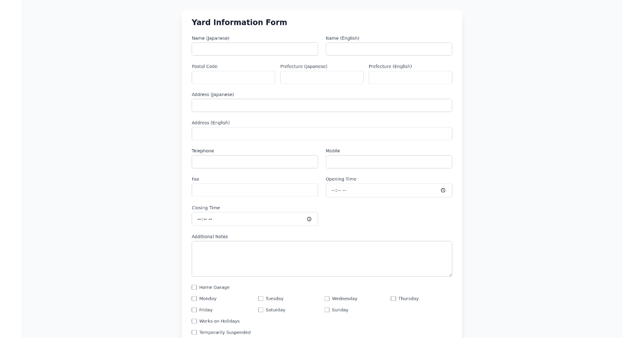Select the Postal Code field

pyautogui.click(x=233, y=77)
